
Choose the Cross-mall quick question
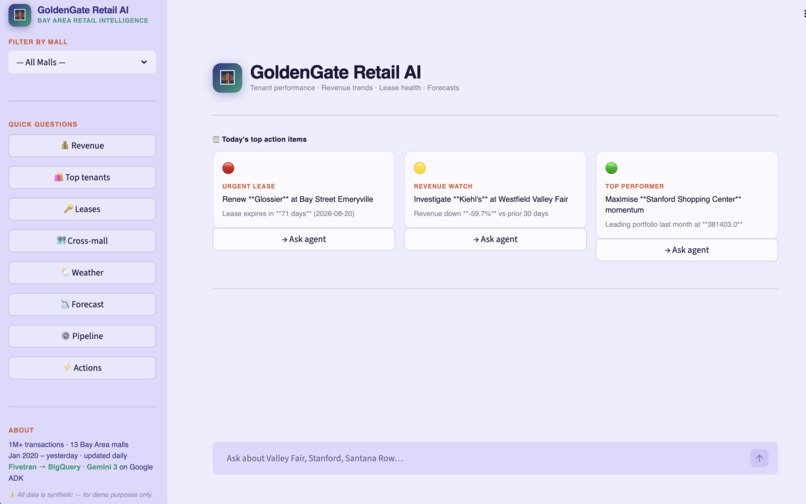click(82, 241)
